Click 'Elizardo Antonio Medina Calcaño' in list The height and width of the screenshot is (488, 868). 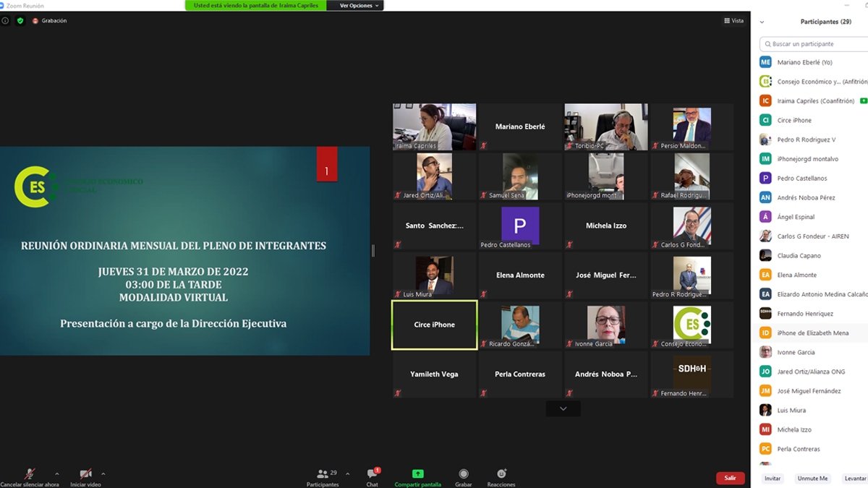pos(822,294)
